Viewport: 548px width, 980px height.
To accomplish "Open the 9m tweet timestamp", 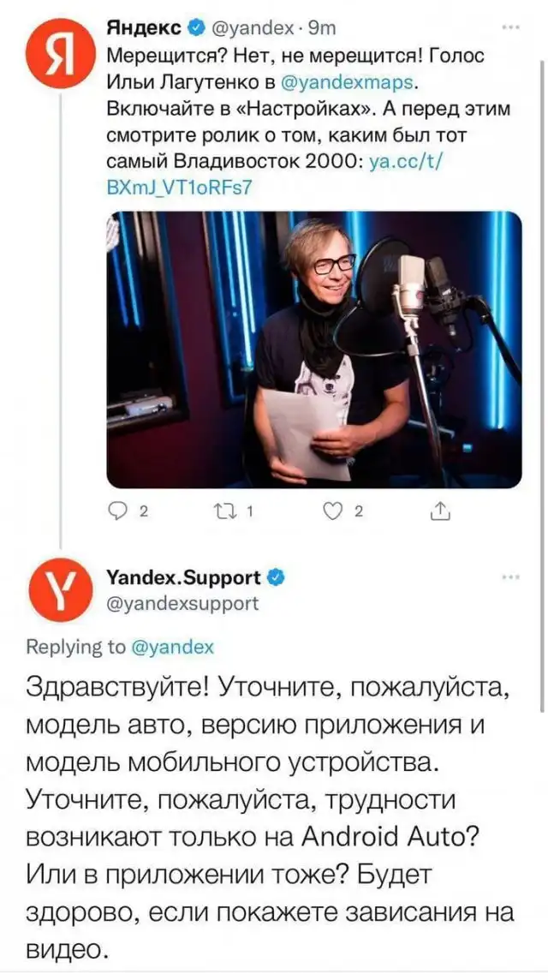I will pos(323,28).
